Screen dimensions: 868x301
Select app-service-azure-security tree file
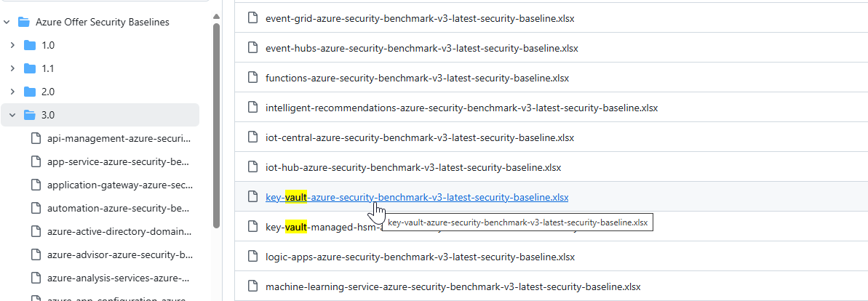coord(119,161)
